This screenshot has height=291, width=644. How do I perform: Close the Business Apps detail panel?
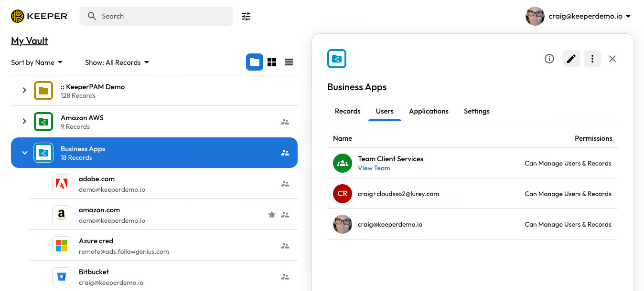pos(612,59)
